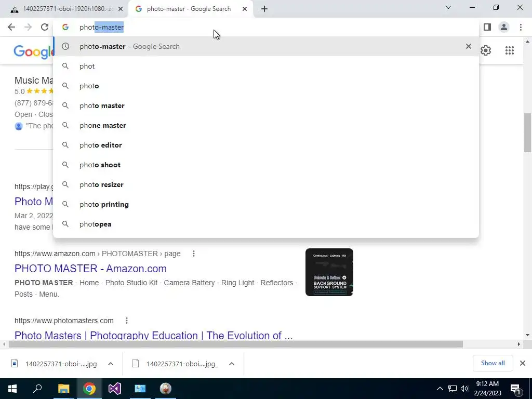Open Google search settings gear
The width and height of the screenshot is (532, 399).
(x=486, y=50)
